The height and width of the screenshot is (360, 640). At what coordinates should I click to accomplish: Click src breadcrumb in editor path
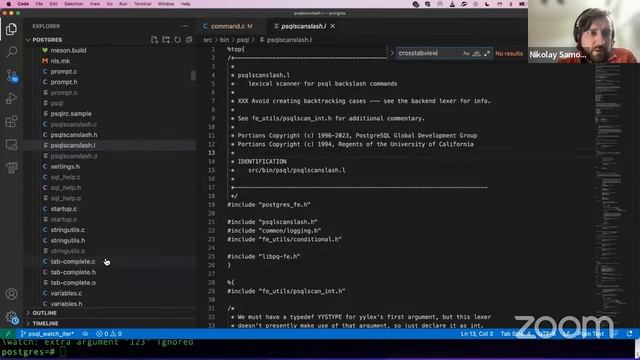208,40
